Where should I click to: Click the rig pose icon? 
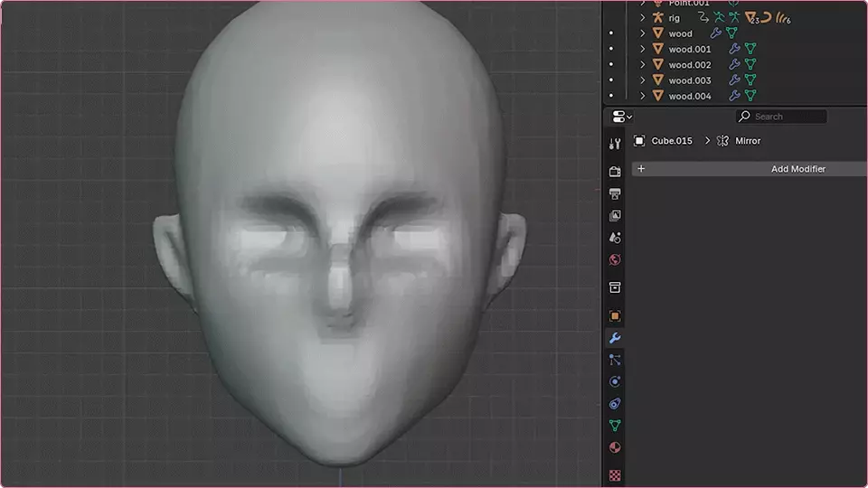719,18
